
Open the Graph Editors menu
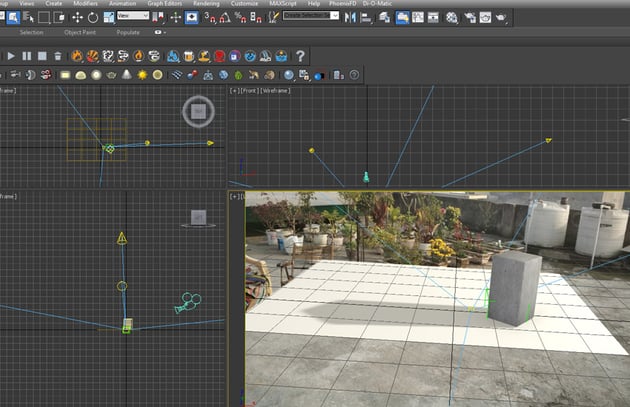pos(164,3)
